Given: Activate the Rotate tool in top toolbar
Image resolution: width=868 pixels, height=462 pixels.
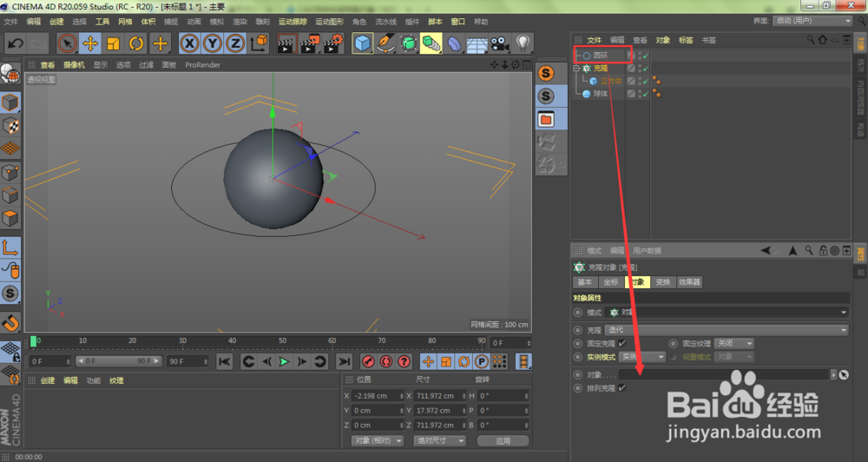Looking at the screenshot, I should click(x=136, y=43).
